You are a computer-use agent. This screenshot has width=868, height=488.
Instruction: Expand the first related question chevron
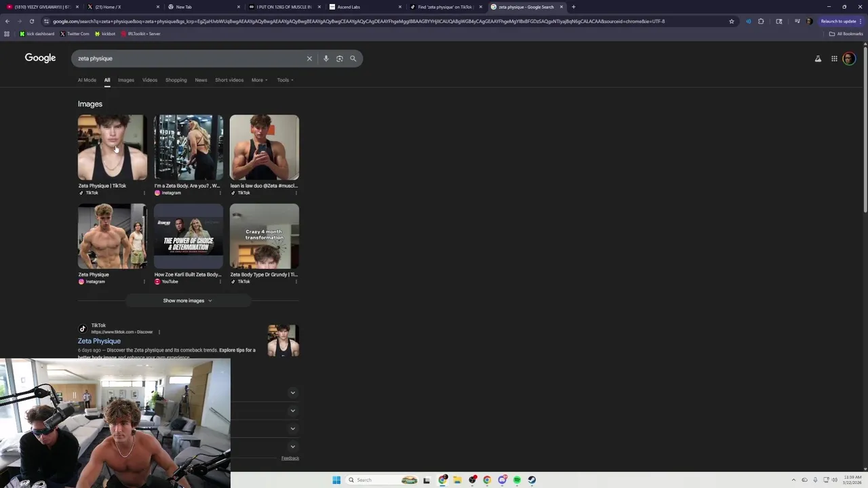coord(293,392)
